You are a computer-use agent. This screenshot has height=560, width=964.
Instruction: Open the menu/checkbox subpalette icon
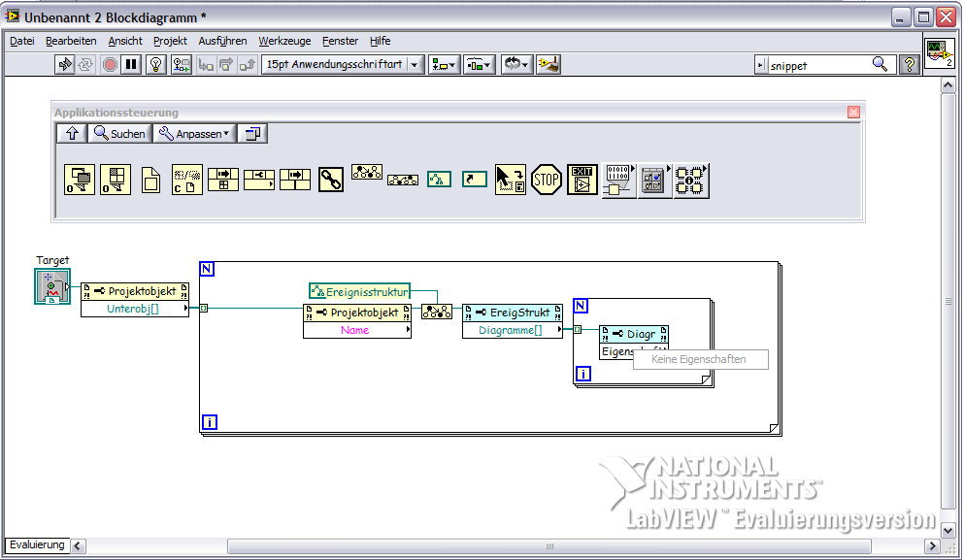click(654, 181)
